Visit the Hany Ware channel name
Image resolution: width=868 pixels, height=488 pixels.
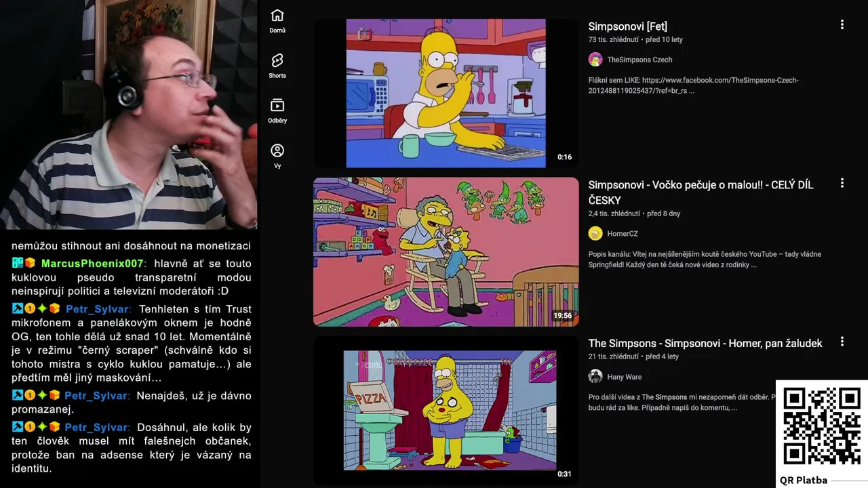tap(624, 377)
